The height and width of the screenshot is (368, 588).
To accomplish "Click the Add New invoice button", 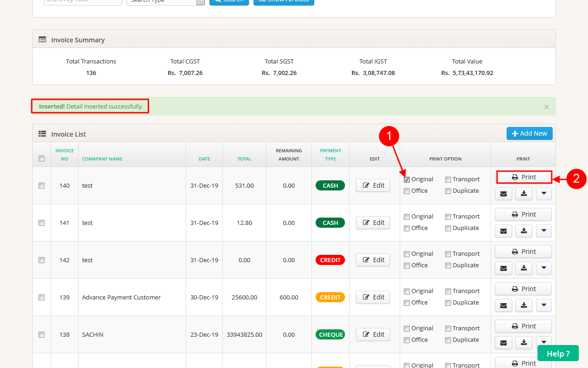I will tap(529, 133).
